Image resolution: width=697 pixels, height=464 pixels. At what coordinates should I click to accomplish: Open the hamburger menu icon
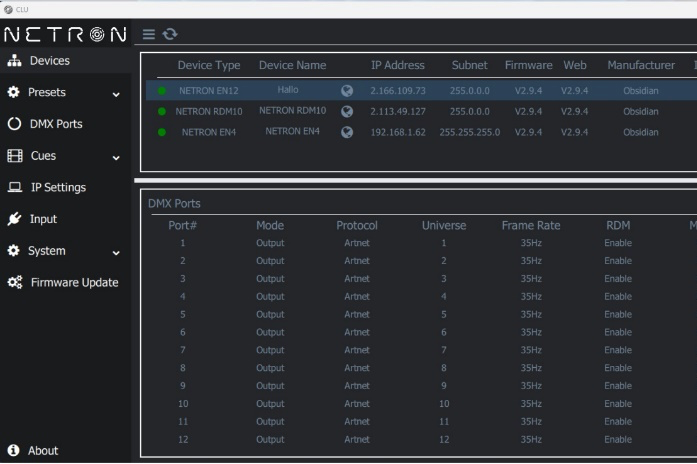pos(149,34)
